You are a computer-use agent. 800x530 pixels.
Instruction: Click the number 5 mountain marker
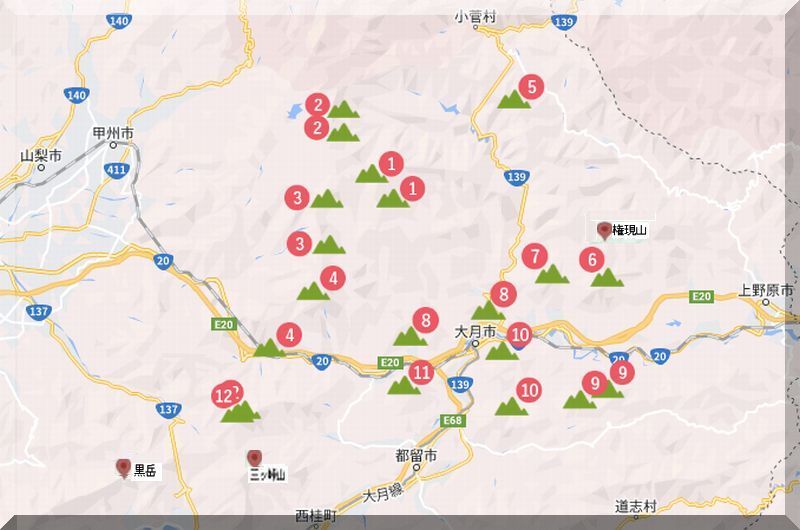(531, 87)
